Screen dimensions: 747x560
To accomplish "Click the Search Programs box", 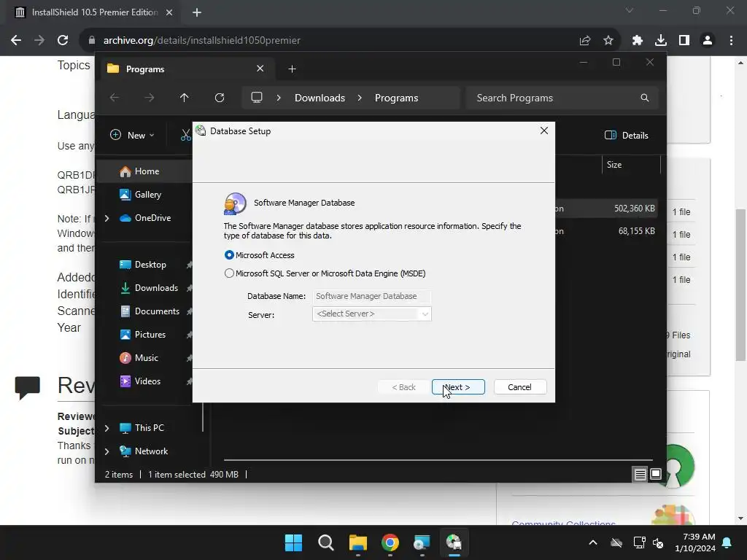I will (562, 98).
